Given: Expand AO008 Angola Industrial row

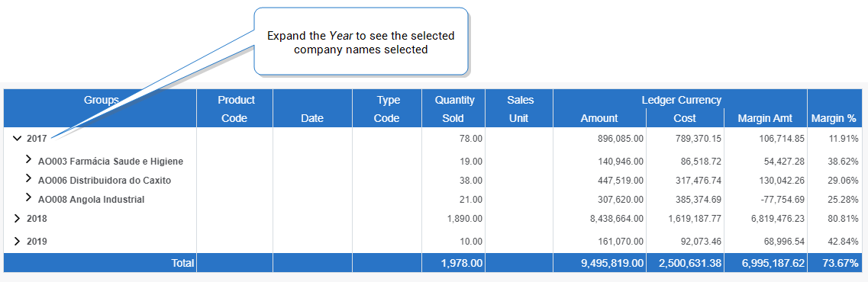Looking at the screenshot, I should coord(29,197).
